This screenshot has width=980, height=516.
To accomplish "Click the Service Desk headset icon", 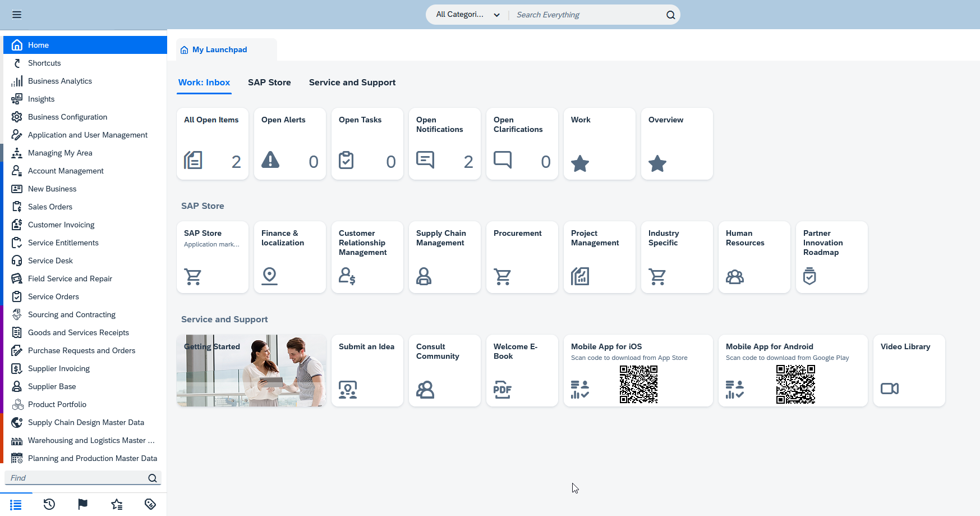I will click(x=17, y=261).
